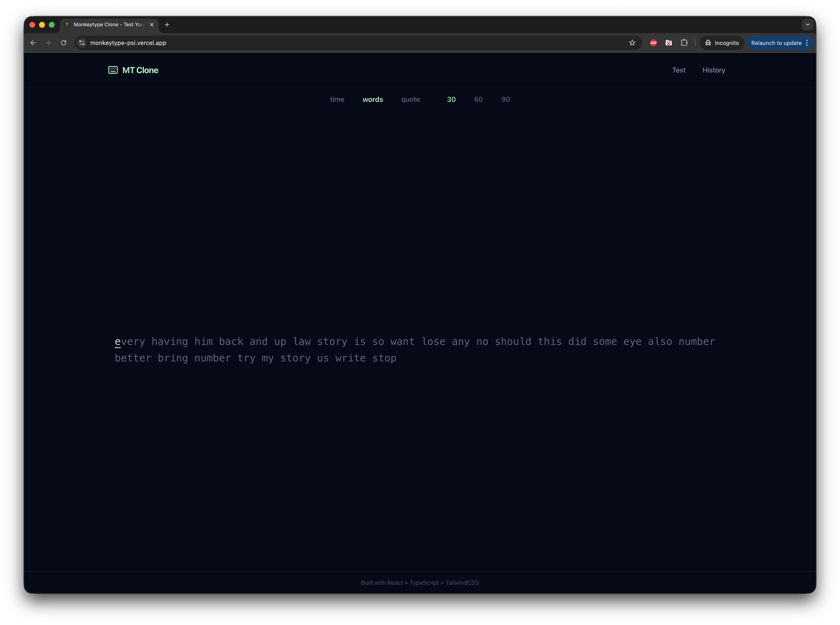The width and height of the screenshot is (840, 625).
Task: Click the first word "every"
Action: [130, 342]
